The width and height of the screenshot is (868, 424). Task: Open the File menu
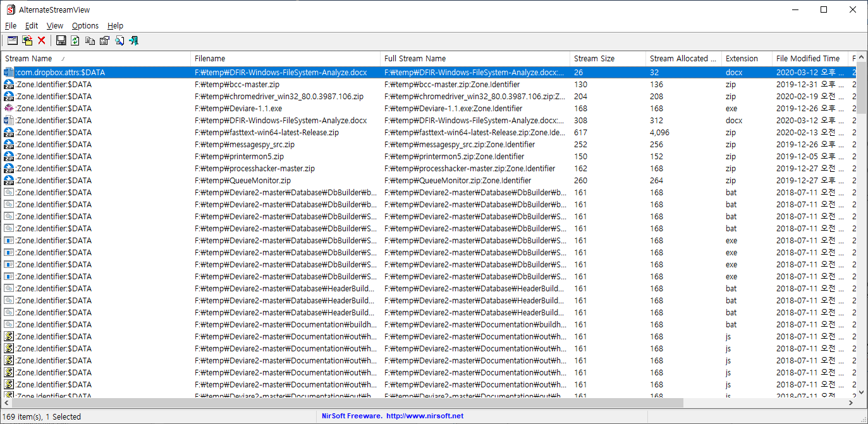coord(11,26)
